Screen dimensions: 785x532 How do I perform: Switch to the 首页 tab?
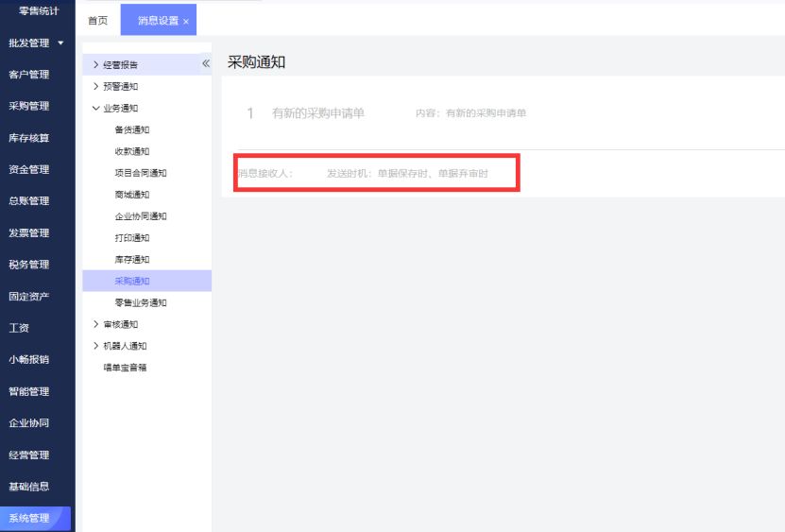click(x=97, y=21)
